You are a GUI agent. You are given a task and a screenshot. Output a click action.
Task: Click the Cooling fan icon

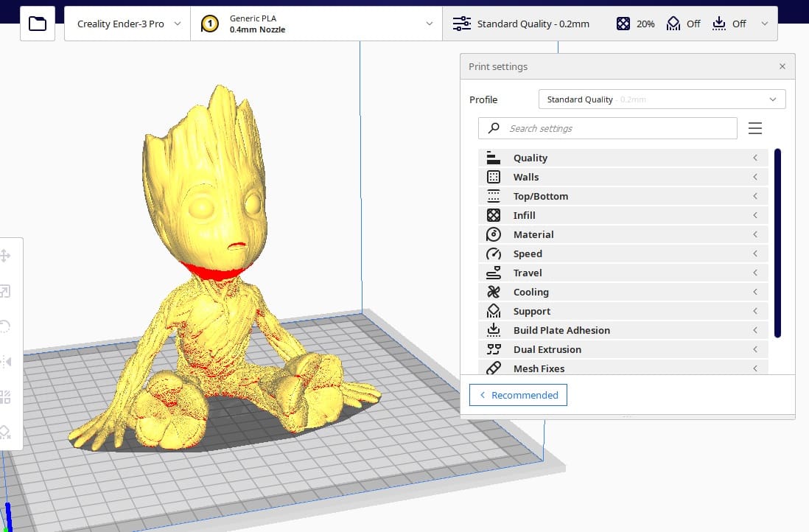pyautogui.click(x=493, y=292)
